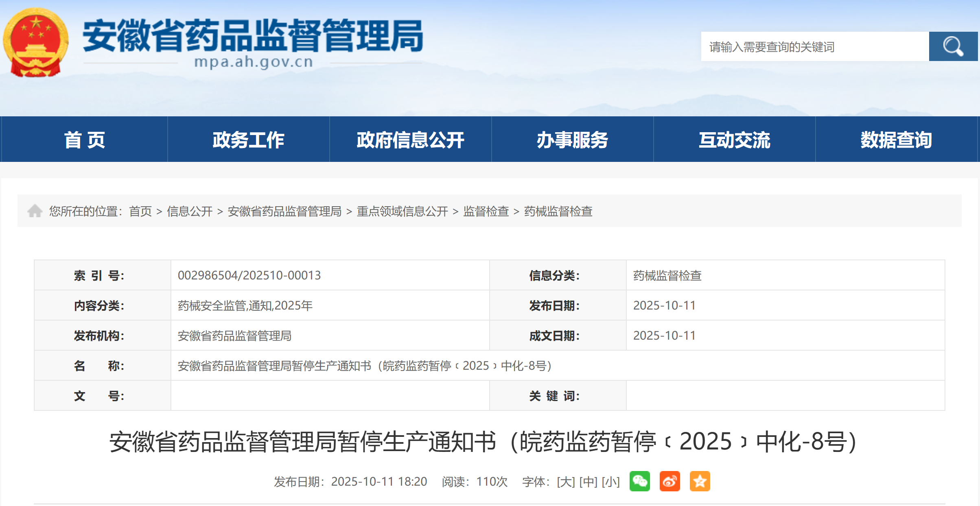The image size is (980, 506).
Task: Click the orange star favorite icon
Action: 700,481
